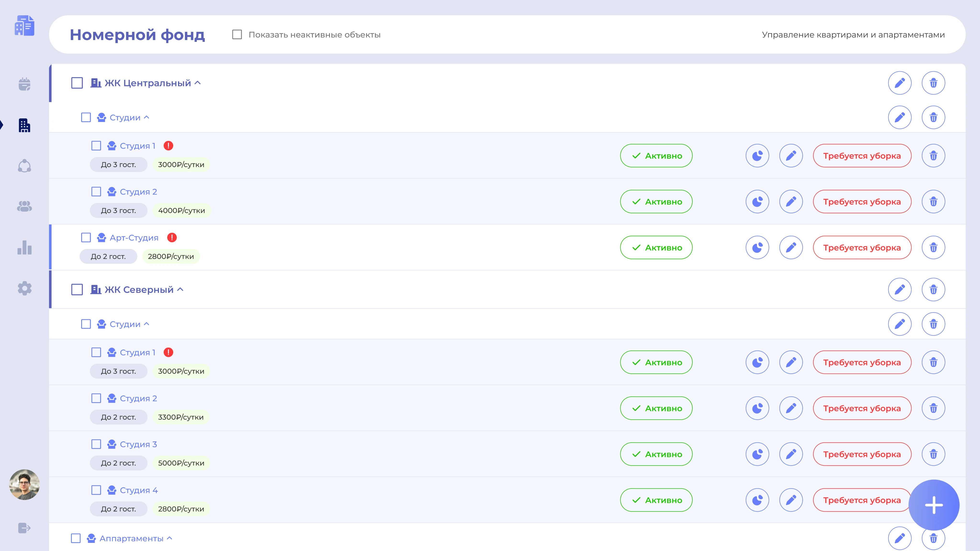980x551 pixels.
Task: Click the round plus add button
Action: tap(934, 505)
